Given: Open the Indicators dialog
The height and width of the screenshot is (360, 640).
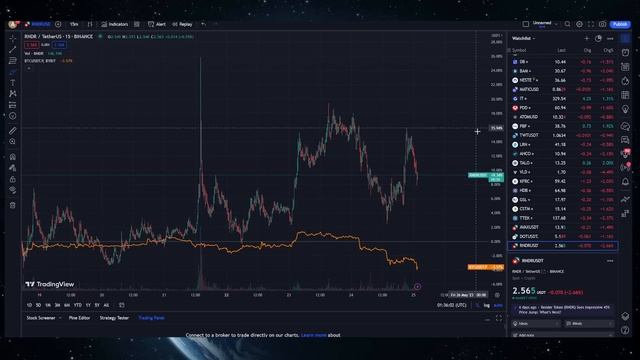Looking at the screenshot, I should point(115,24).
